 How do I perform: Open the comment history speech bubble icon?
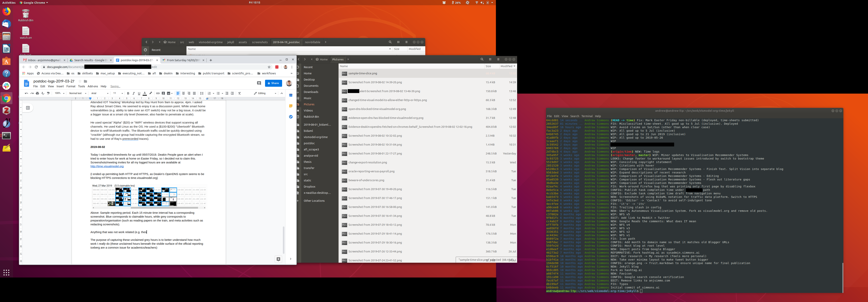(259, 83)
